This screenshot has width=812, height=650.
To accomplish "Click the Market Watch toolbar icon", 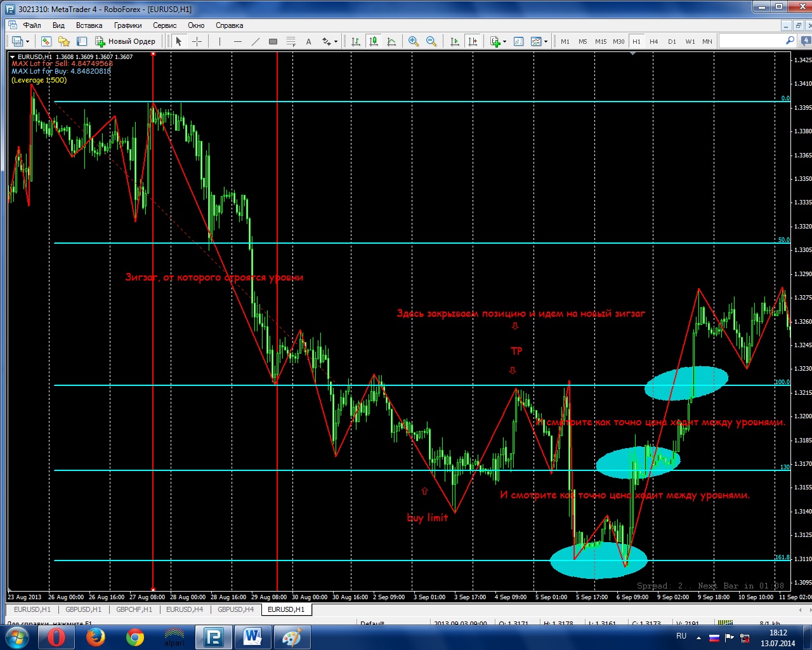I will [46, 41].
